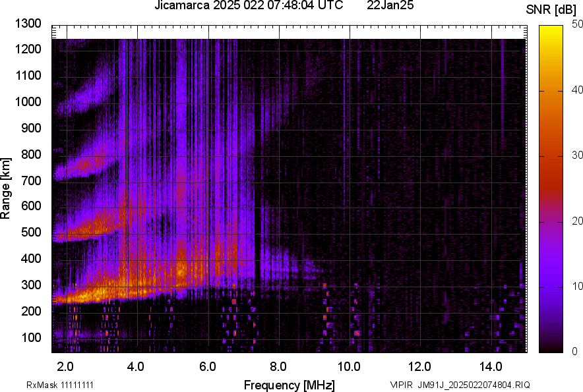The image size is (583, 392).
Task: Click the colorbar tick labeled 30
Action: 571,155
